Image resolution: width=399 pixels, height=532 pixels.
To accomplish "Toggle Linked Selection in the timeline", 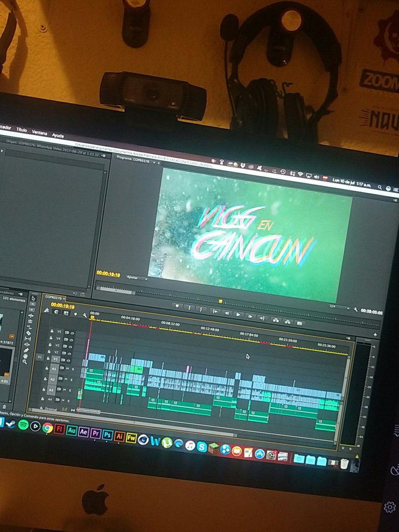I will pos(66,313).
